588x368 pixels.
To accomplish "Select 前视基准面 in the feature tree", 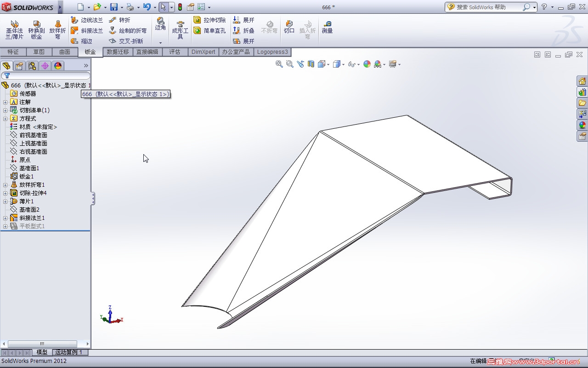I will pos(33,135).
